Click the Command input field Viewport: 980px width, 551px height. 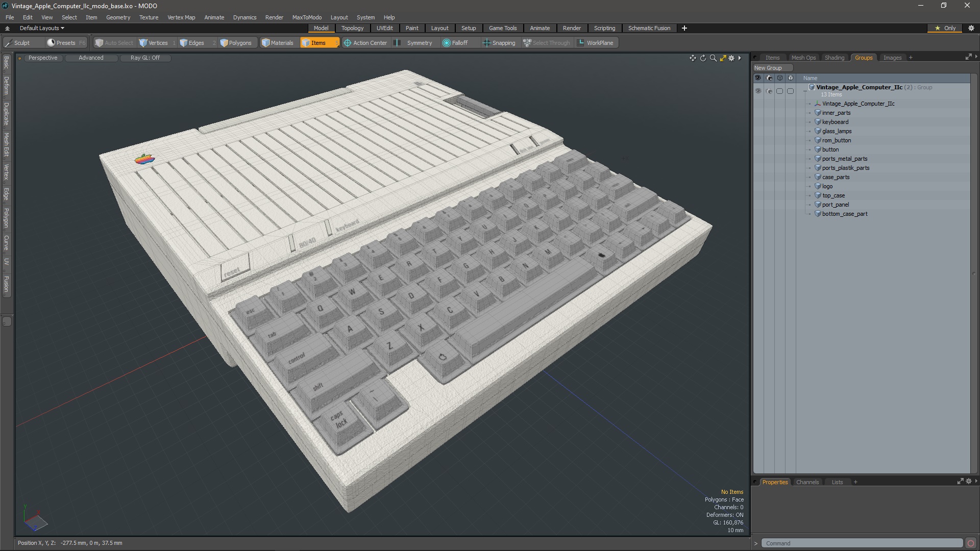[x=862, y=543]
